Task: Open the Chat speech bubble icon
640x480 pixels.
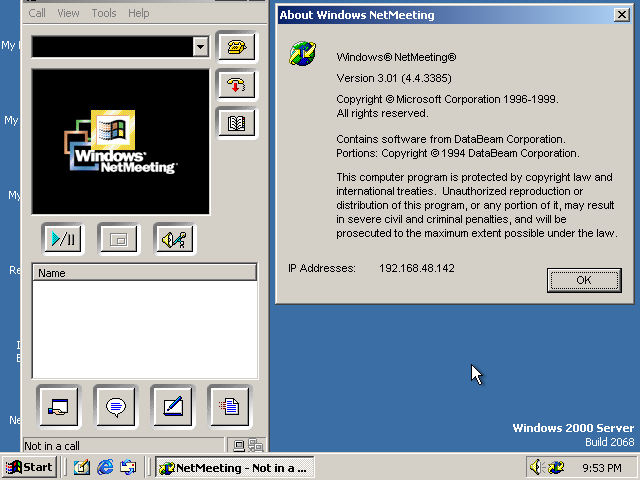Action: coord(116,407)
